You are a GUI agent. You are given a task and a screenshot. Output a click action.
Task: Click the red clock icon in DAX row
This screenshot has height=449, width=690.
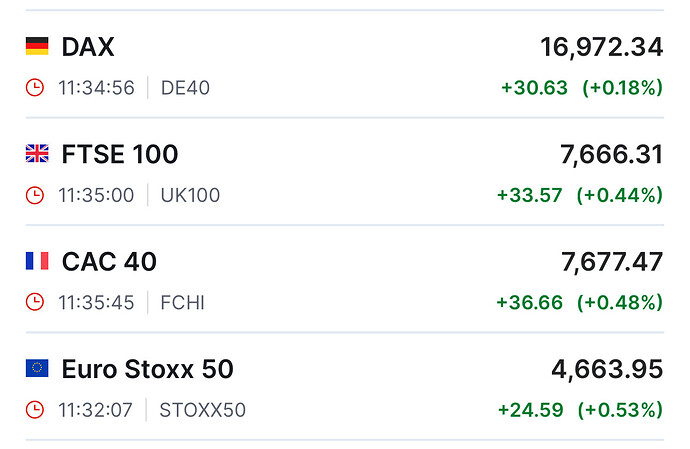35,87
